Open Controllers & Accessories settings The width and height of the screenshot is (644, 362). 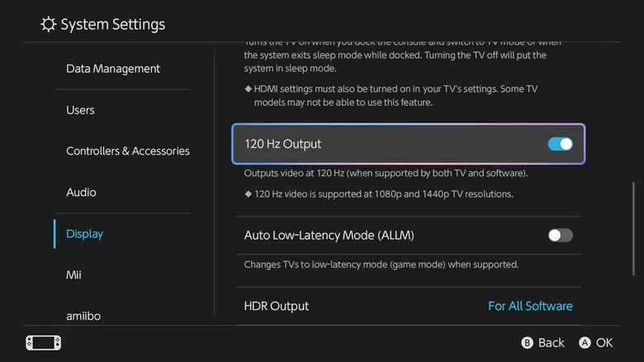click(x=128, y=151)
